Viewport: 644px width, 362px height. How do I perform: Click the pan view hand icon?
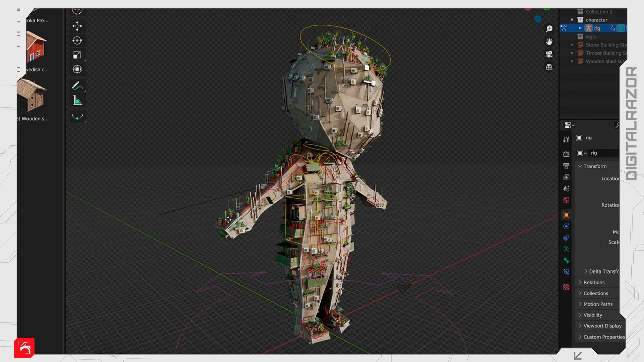549,42
